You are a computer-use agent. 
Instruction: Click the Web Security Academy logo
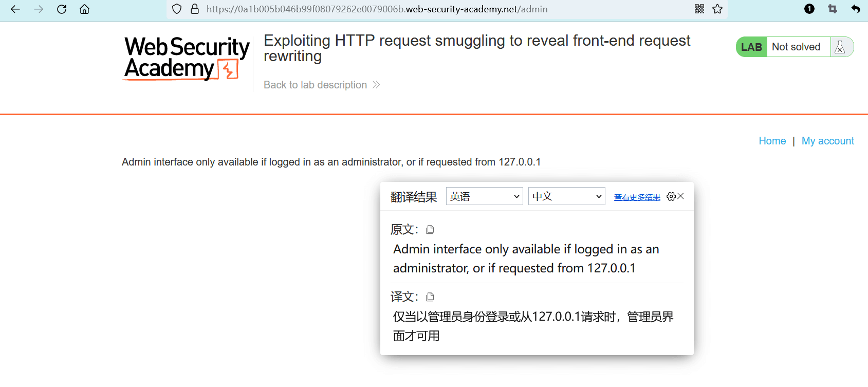(187, 58)
